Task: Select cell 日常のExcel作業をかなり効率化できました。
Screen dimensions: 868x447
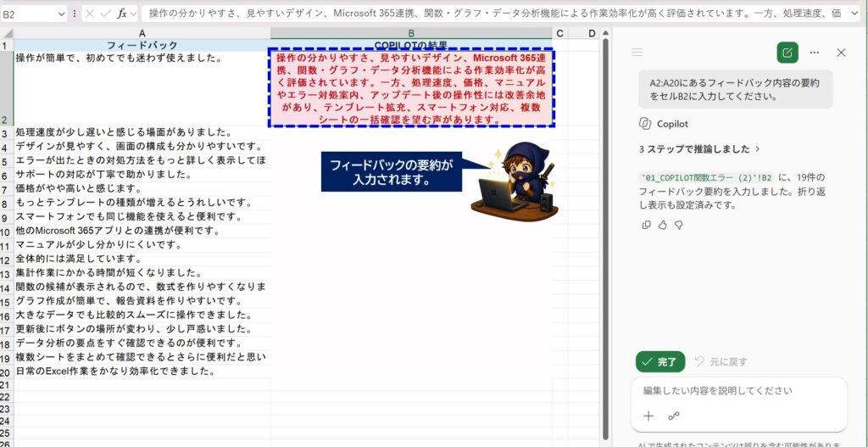Action: 142,372
